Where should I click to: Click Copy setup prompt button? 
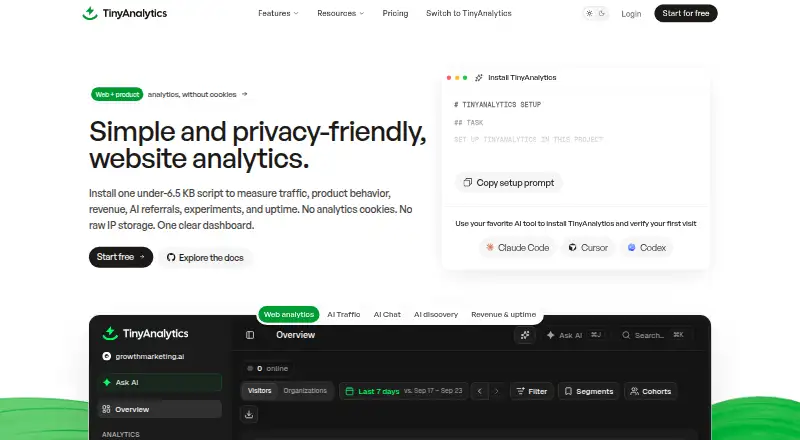coord(509,183)
